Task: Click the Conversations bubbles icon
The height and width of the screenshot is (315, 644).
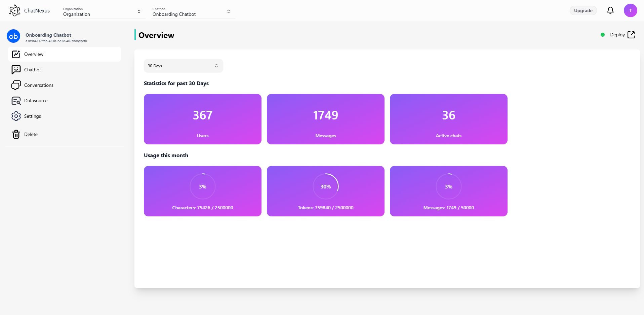Action: point(16,85)
